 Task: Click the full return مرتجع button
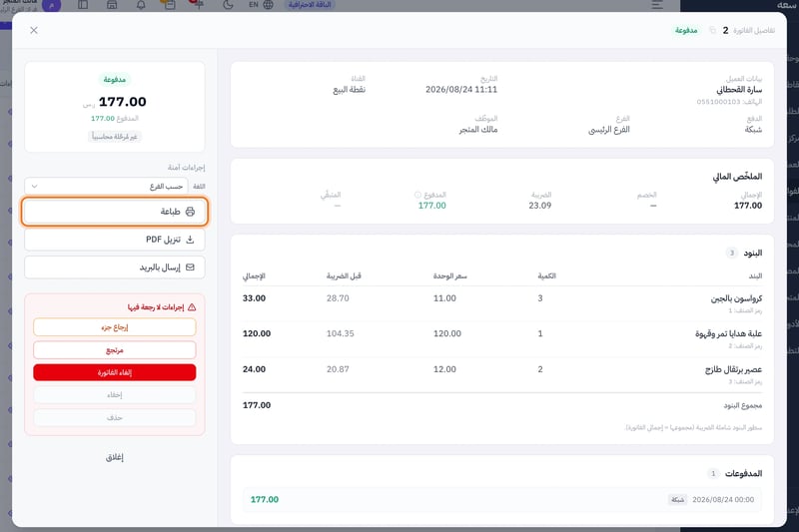115,350
